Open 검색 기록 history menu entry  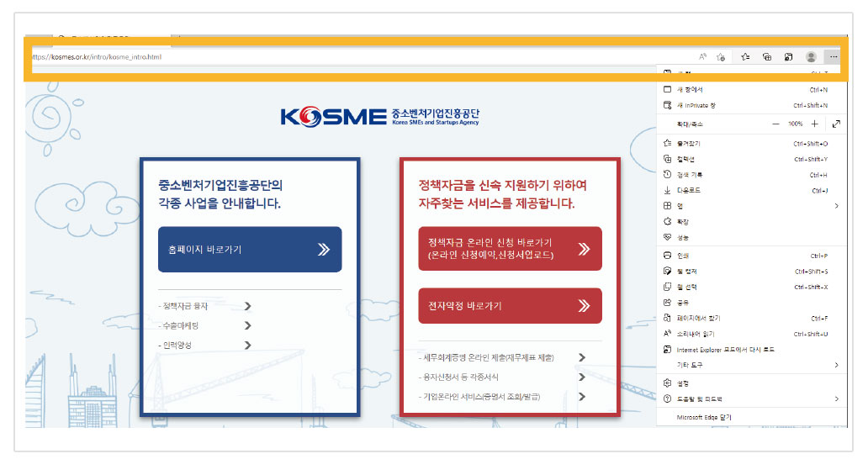[752, 175]
